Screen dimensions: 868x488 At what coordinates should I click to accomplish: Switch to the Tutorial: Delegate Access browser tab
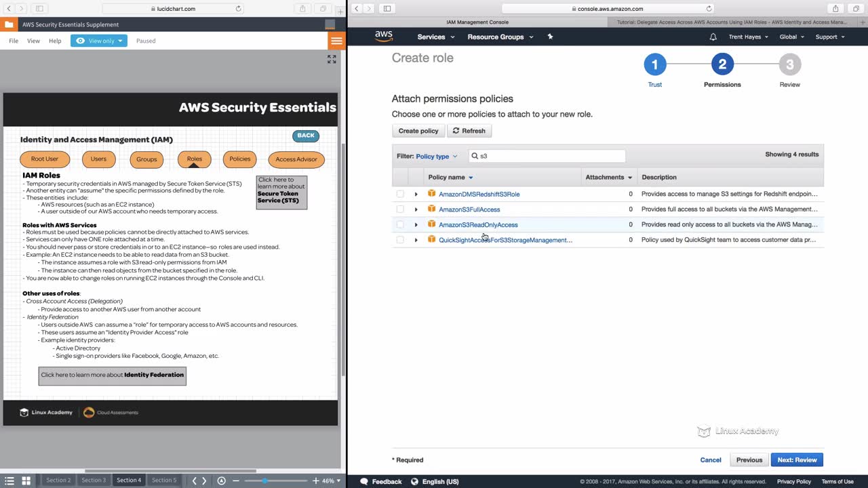732,22
